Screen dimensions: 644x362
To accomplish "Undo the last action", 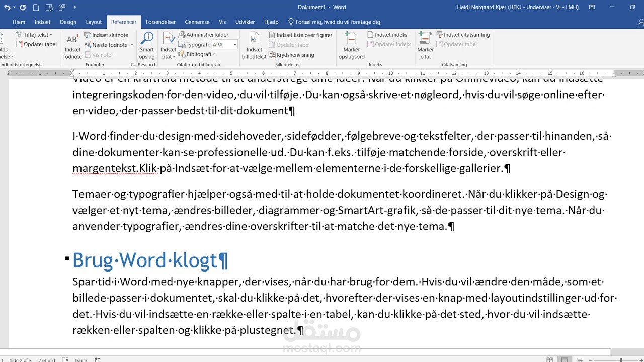I will (7, 7).
